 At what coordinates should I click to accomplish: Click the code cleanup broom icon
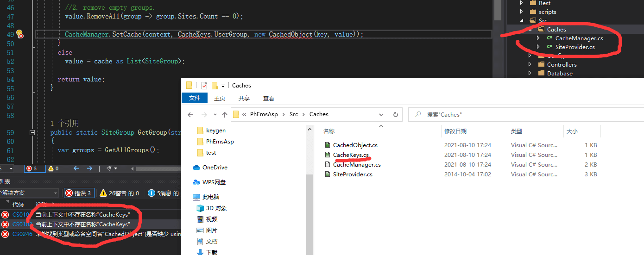pyautogui.click(x=109, y=168)
